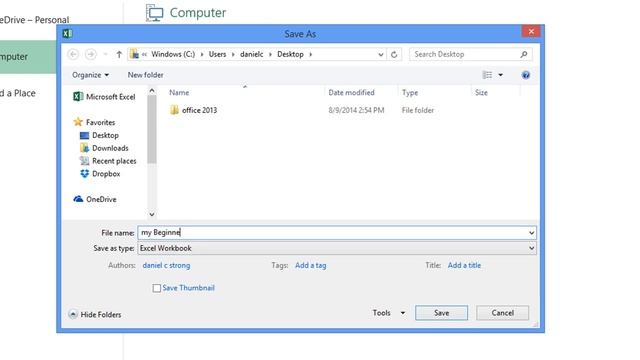640x360 pixels.
Task: Expand the recent locations arrow
Action: click(105, 54)
